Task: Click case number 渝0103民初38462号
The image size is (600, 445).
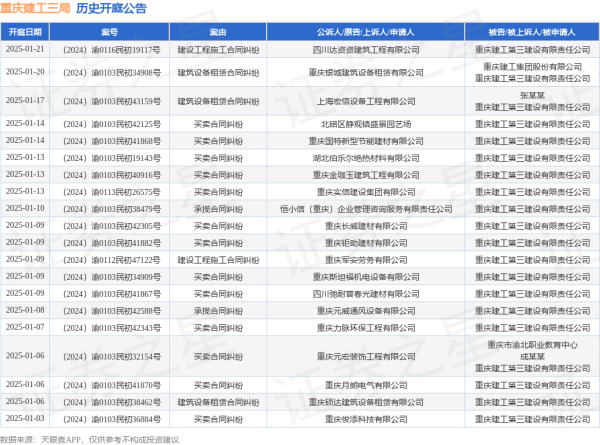Action: coord(112,402)
